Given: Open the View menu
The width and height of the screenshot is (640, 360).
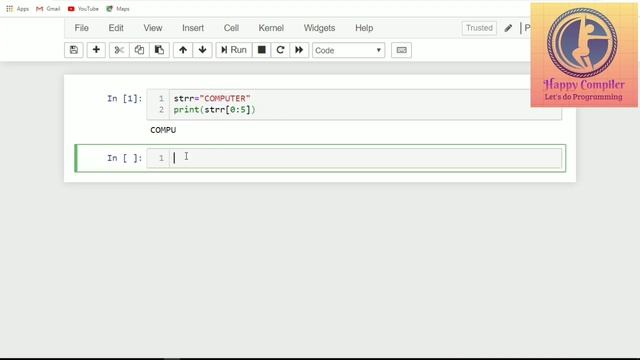Looking at the screenshot, I should 153,28.
